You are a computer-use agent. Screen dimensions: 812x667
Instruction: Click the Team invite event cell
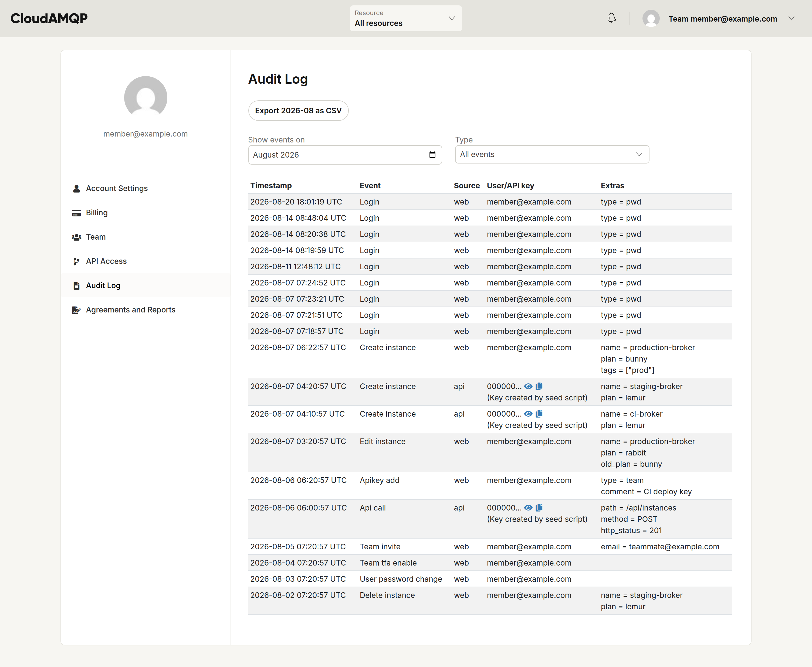tap(380, 546)
